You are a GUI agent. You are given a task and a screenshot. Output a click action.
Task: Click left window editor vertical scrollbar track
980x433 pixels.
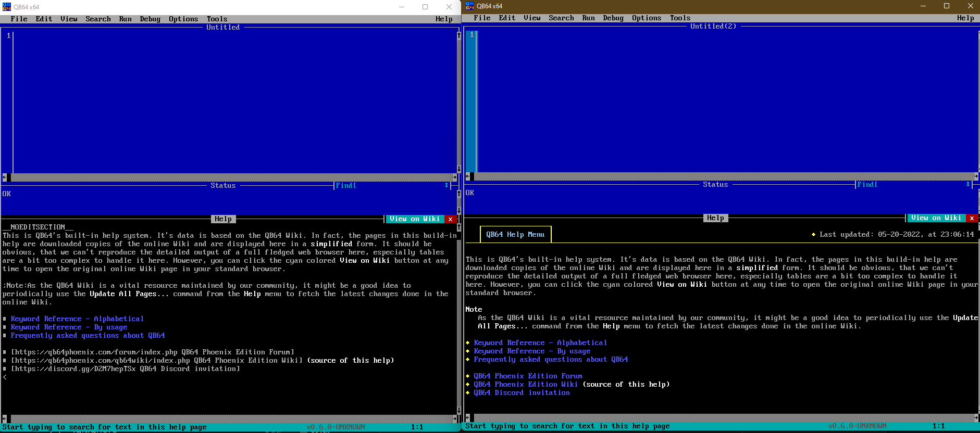(x=459, y=103)
